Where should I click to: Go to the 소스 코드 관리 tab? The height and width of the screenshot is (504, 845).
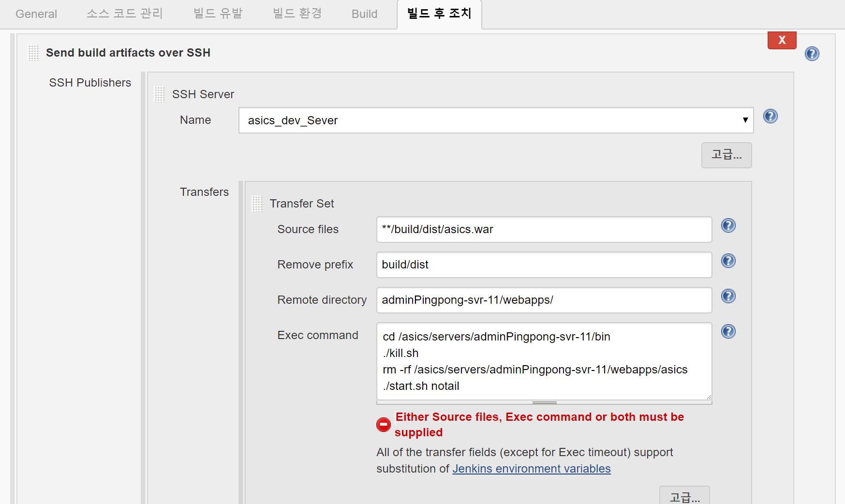pos(125,14)
